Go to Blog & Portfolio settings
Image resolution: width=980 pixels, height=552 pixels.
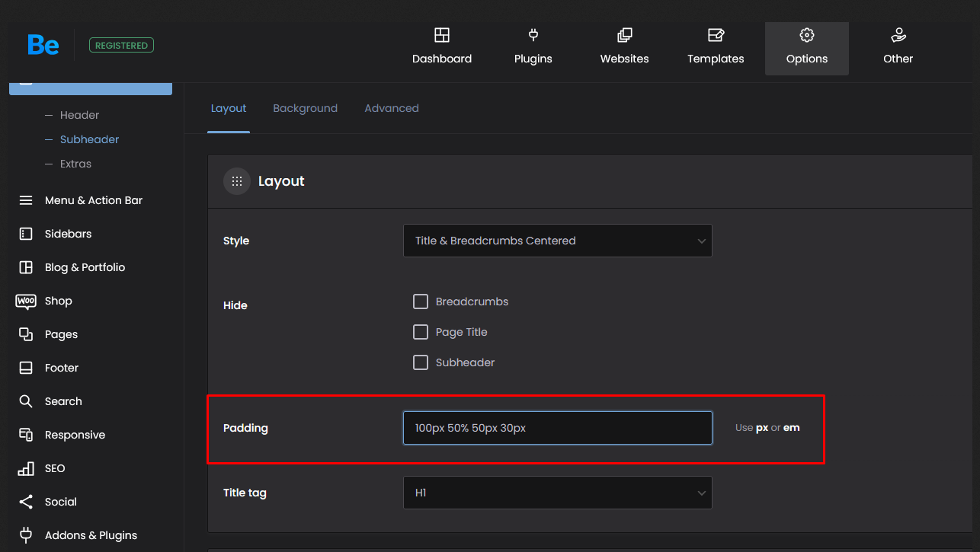coord(85,267)
